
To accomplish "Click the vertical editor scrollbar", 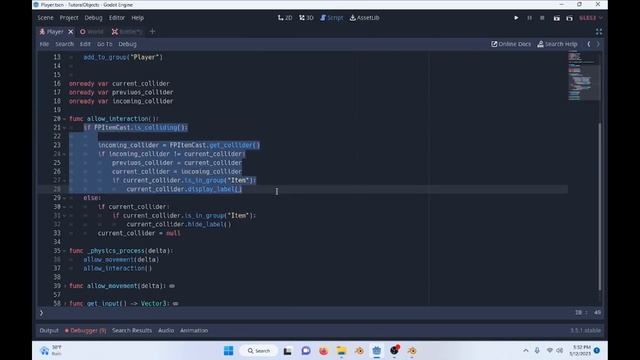I will point(600,206).
